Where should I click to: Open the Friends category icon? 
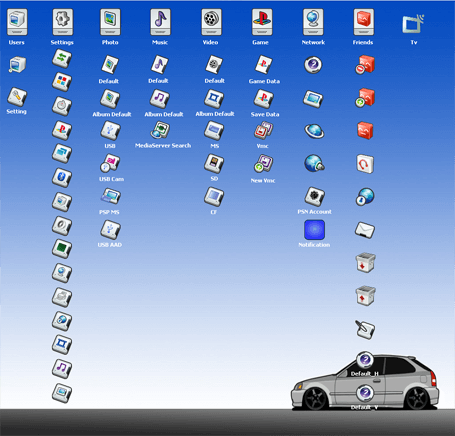point(363,22)
